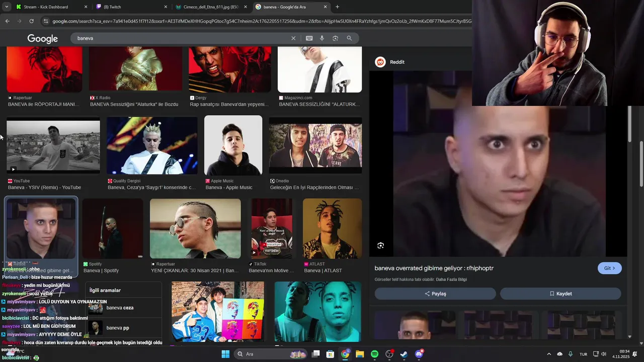Open the tab search dropdown arrow
The height and width of the screenshot is (362, 644).
6,7
